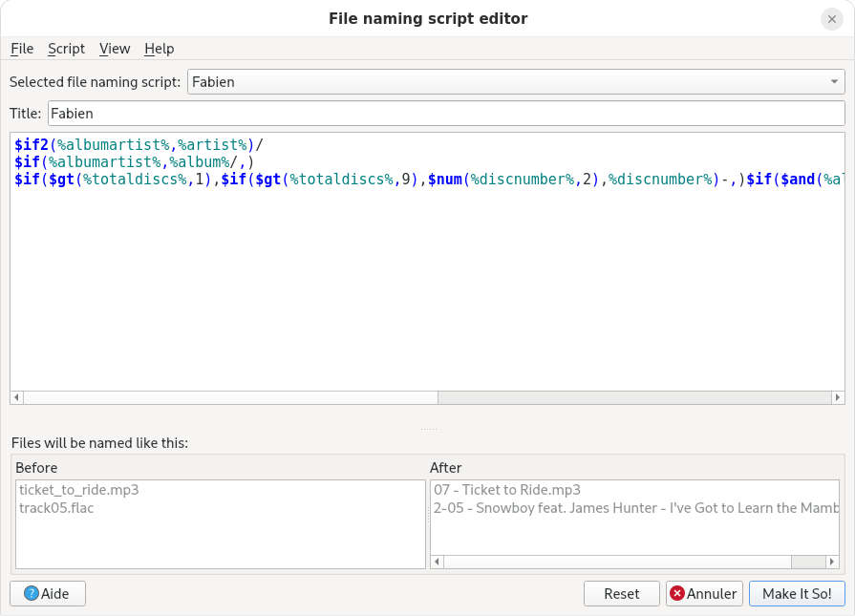Select track05.flac in the Before list
This screenshot has height=616, width=855.
tap(56, 508)
